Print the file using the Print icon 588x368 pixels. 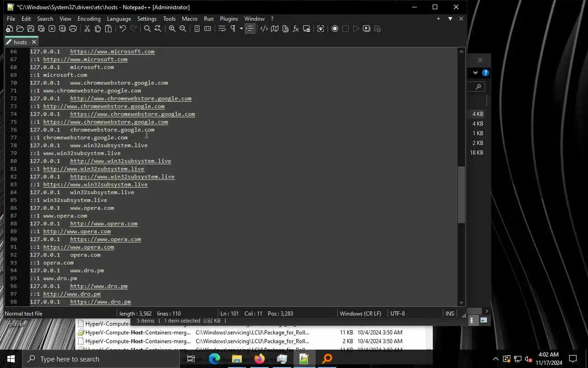point(73,29)
